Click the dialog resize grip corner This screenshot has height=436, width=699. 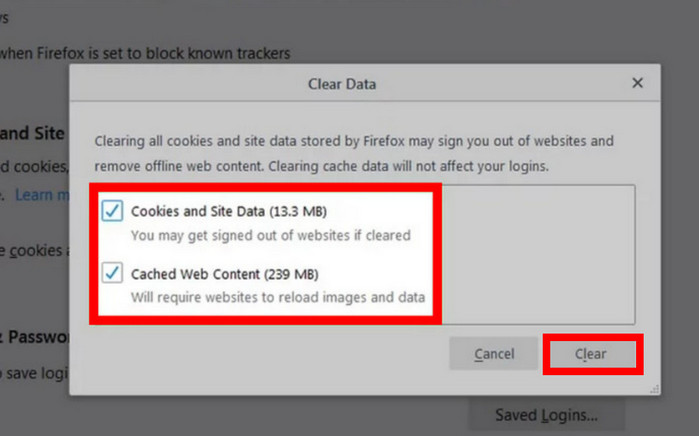653,387
